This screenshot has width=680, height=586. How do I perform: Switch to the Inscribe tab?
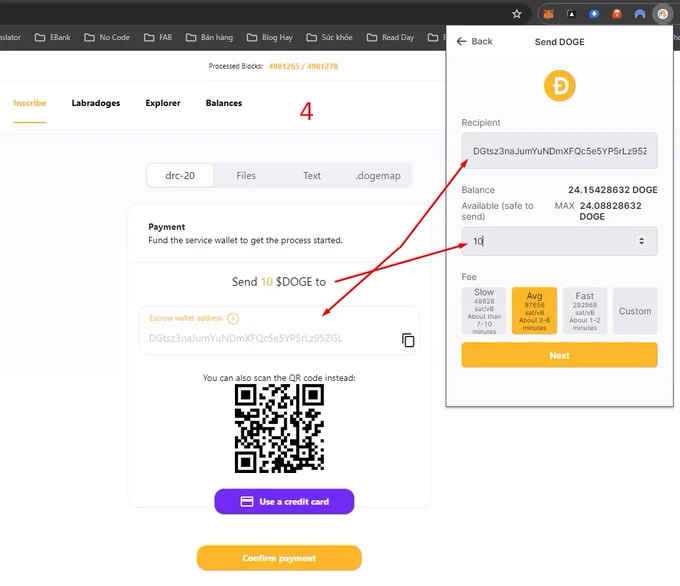(29, 103)
